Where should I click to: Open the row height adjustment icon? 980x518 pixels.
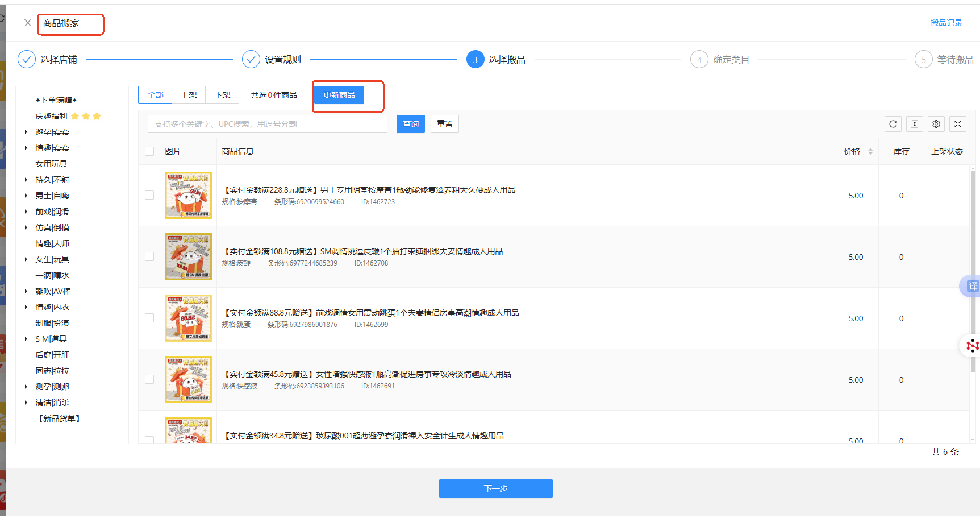[915, 124]
